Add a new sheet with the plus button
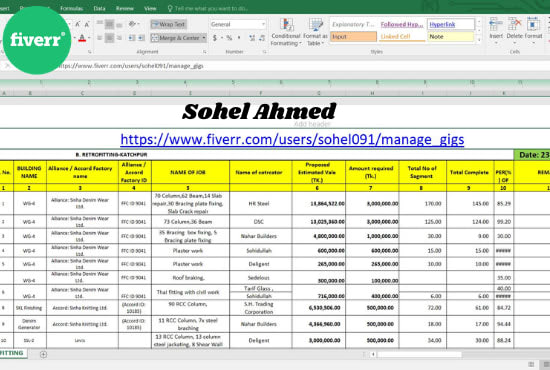The image size is (550, 370). point(43,354)
